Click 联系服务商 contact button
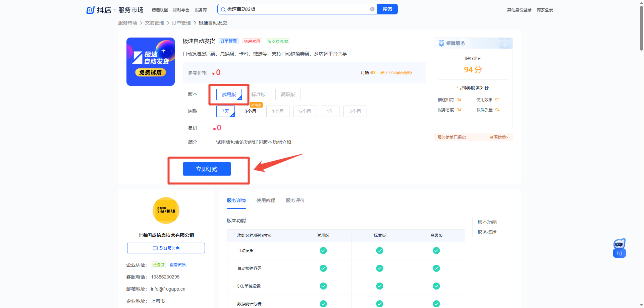This screenshot has width=644, height=308. click(x=166, y=248)
